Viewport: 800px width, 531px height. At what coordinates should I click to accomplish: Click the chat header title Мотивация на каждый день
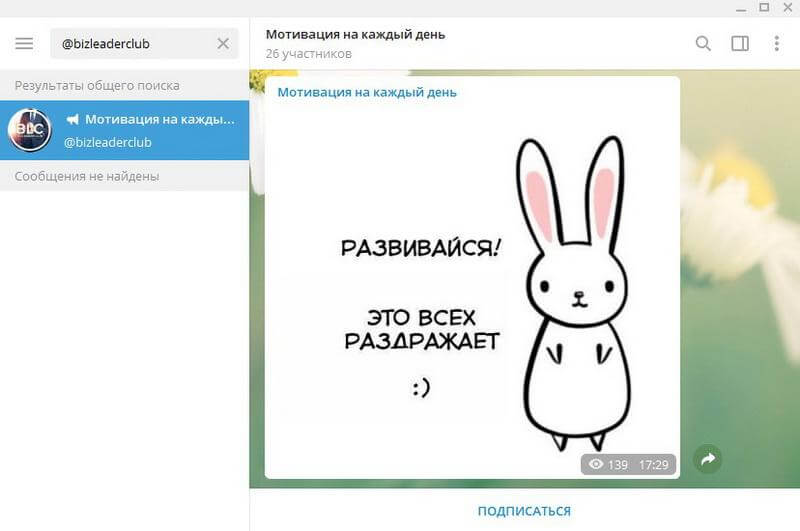tap(355, 34)
